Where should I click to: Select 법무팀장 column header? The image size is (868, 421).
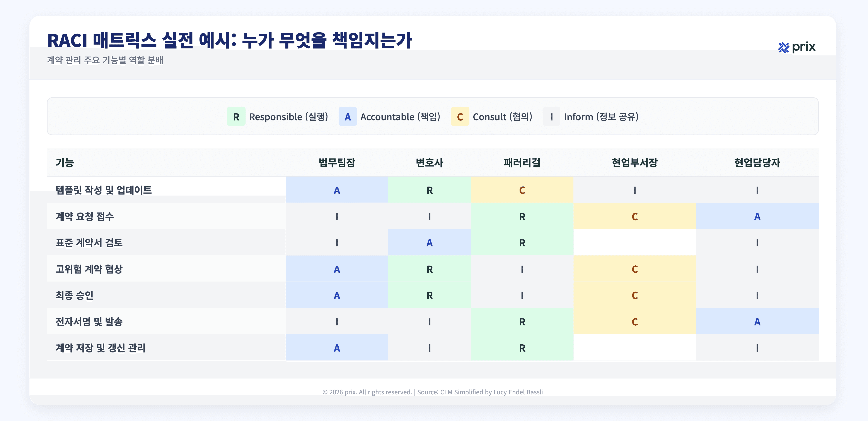click(x=337, y=163)
